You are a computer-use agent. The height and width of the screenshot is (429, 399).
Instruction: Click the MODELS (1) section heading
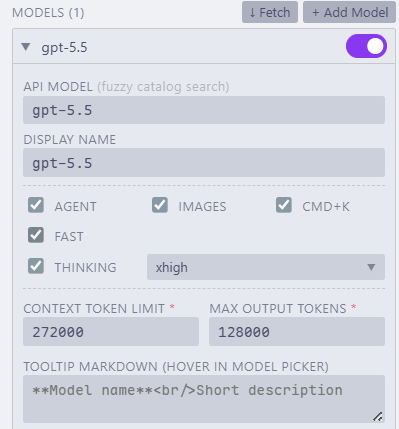48,13
